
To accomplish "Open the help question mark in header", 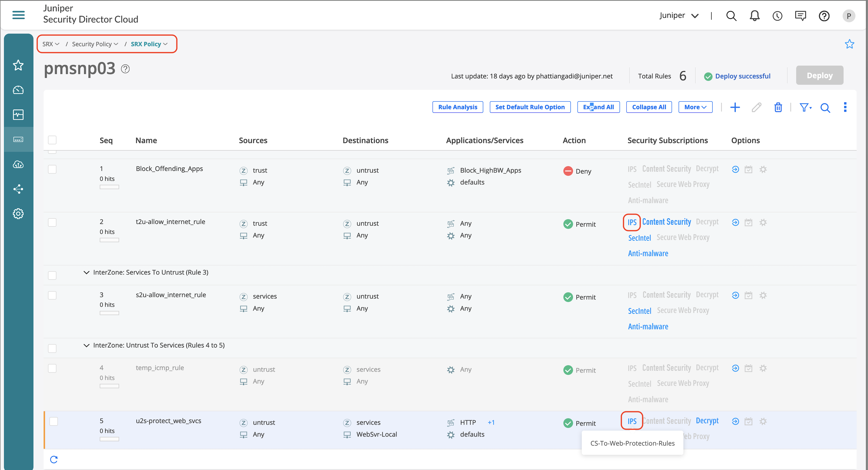I will 824,15.
